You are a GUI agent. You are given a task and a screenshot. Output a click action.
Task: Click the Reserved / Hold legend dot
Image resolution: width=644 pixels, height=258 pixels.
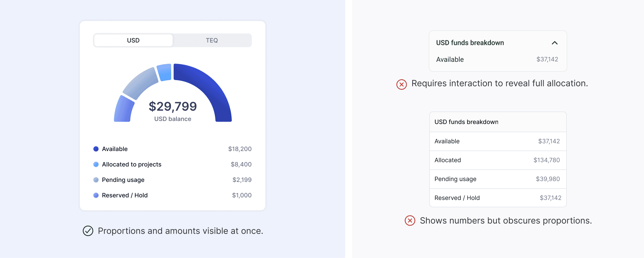point(96,195)
